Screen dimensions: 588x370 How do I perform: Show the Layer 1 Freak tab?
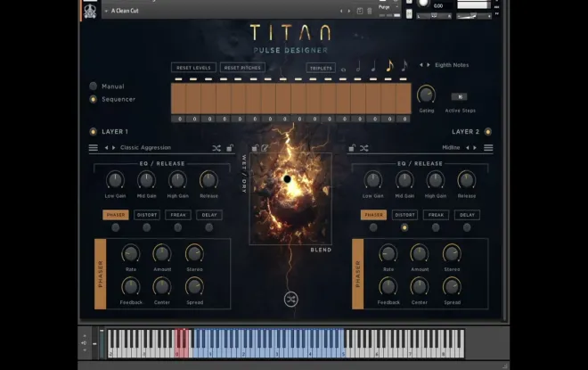[x=178, y=215]
